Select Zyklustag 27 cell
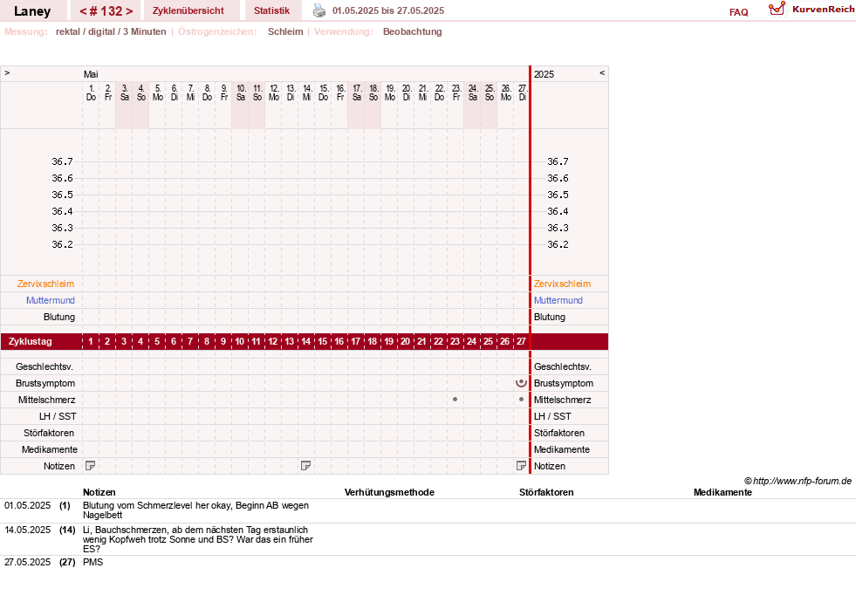Image resolution: width=856 pixels, height=616 pixels. (521, 341)
